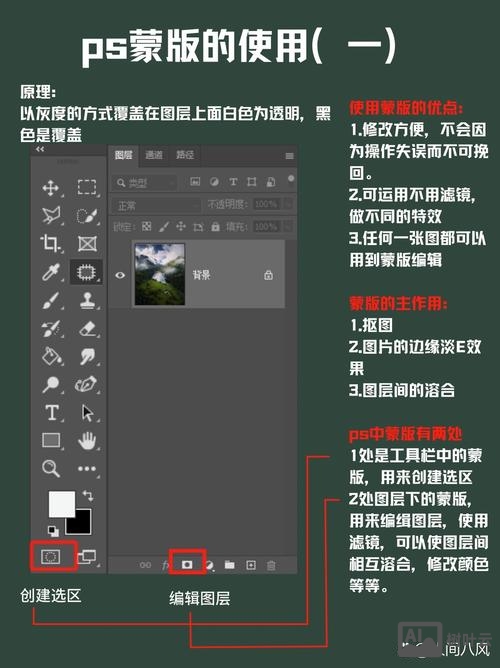
Task: Select the Eyedropper tool
Action: [51, 272]
